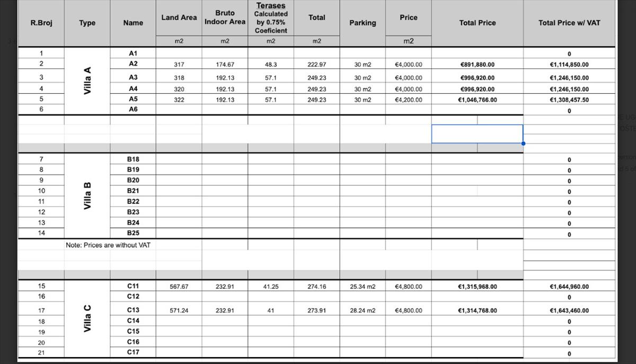Select the C17 name cell
The height and width of the screenshot is (364, 636).
click(133, 352)
